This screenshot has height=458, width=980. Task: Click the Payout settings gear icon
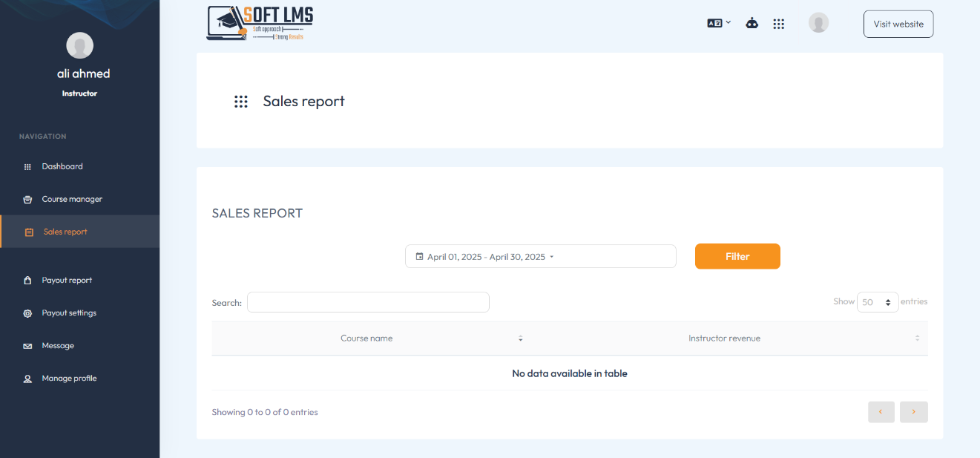point(28,313)
